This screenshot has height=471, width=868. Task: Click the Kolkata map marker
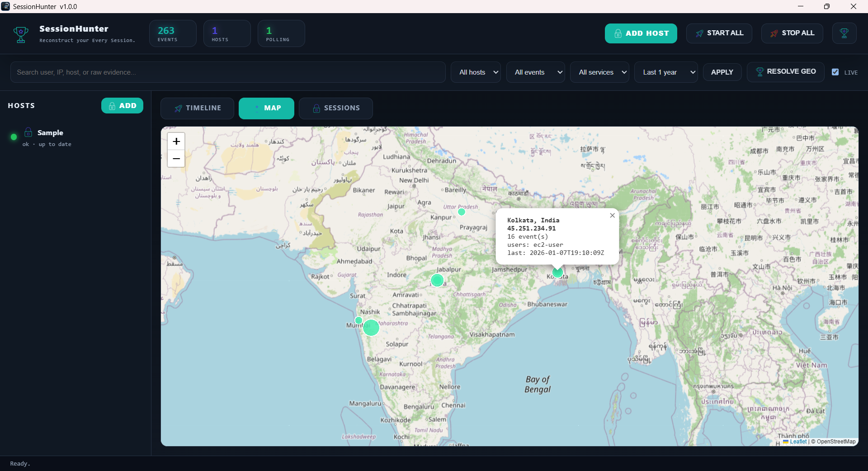(558, 273)
